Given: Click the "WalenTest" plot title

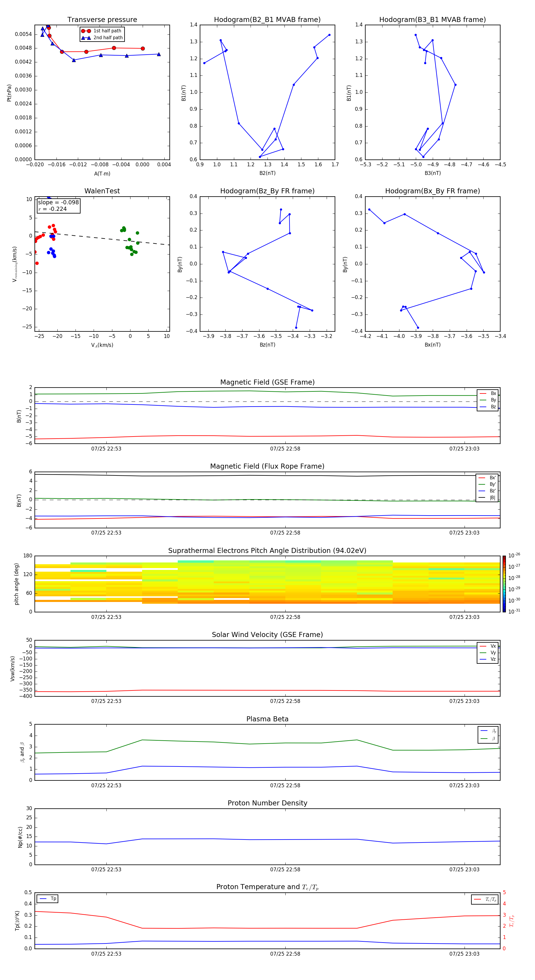Looking at the screenshot, I should (x=102, y=191).
